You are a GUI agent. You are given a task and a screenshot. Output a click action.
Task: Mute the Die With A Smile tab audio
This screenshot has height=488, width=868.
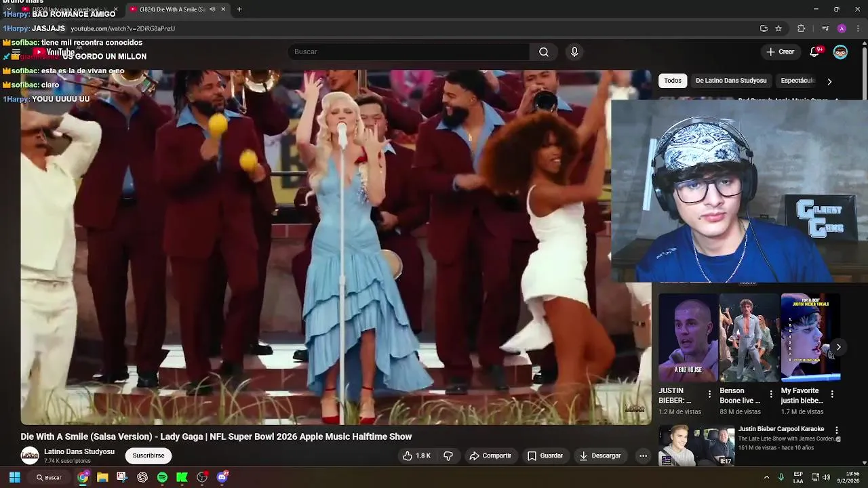212,9
